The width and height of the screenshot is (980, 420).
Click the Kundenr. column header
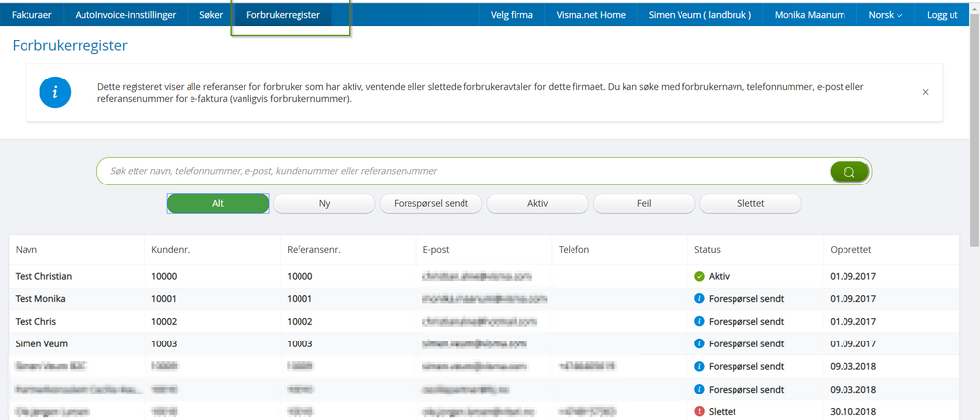coord(170,250)
